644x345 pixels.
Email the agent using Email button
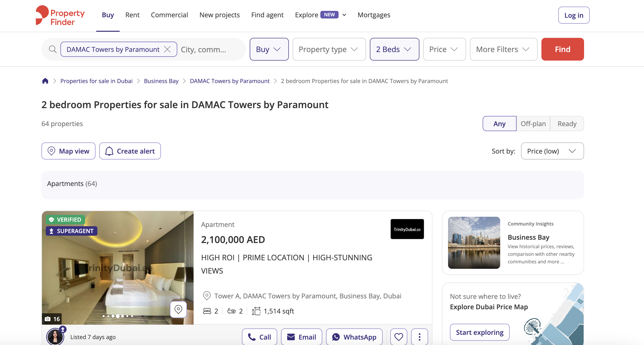click(301, 337)
